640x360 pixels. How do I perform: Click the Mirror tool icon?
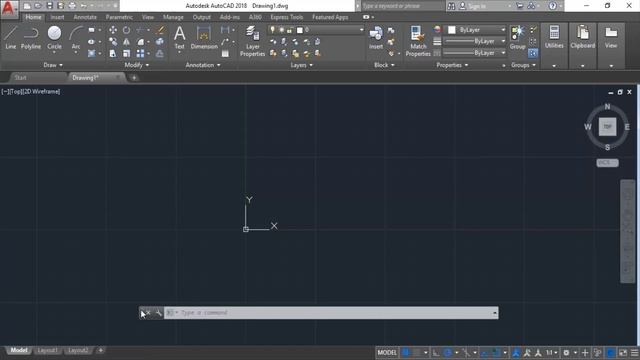(x=127, y=42)
